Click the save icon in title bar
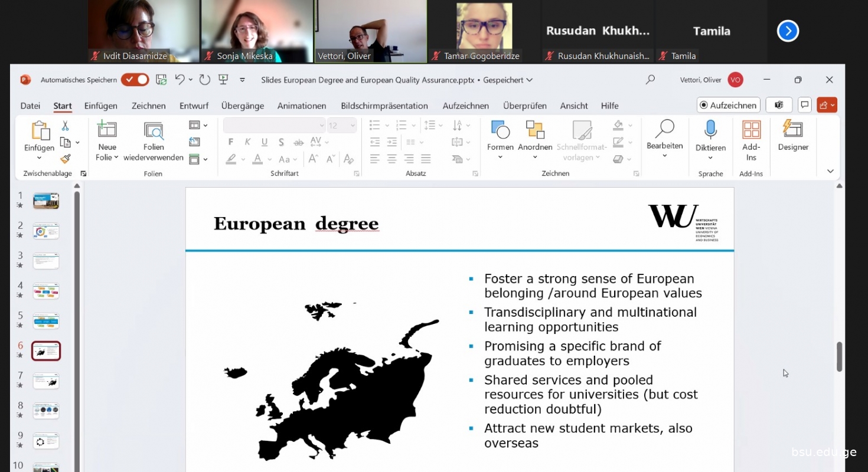This screenshot has height=472, width=868. click(161, 80)
